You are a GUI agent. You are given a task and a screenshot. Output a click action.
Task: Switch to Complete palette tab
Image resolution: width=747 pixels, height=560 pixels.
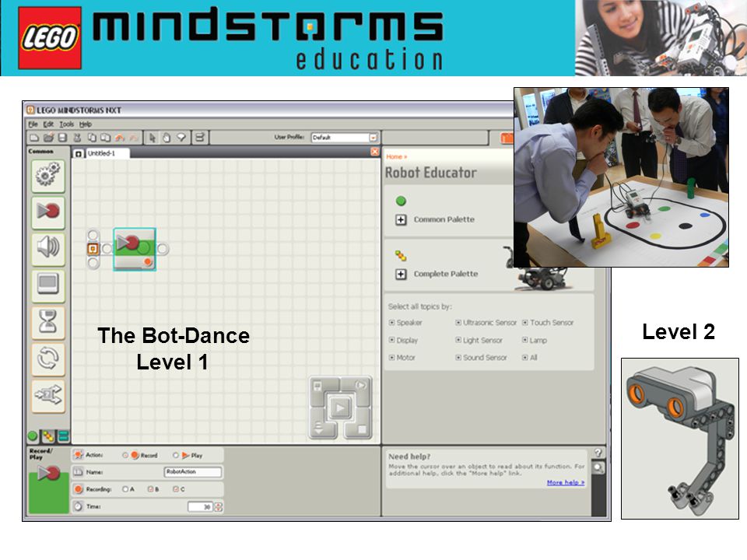pyautogui.click(x=48, y=436)
